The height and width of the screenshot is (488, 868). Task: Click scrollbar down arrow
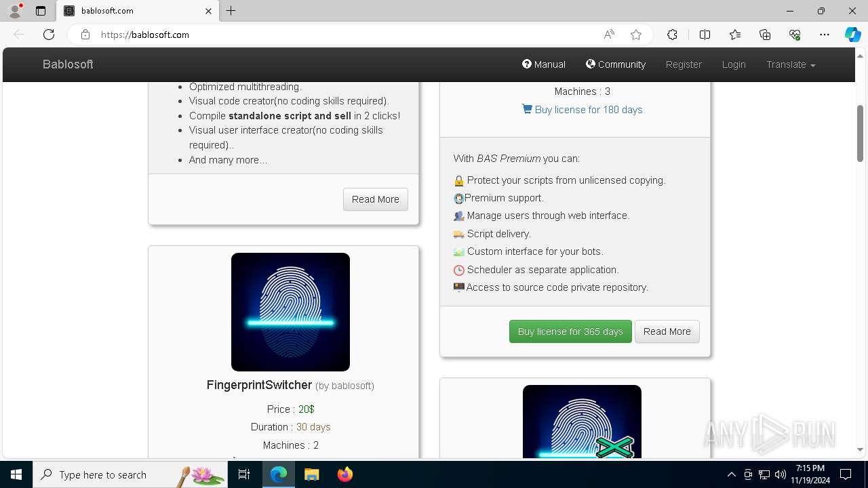point(860,449)
